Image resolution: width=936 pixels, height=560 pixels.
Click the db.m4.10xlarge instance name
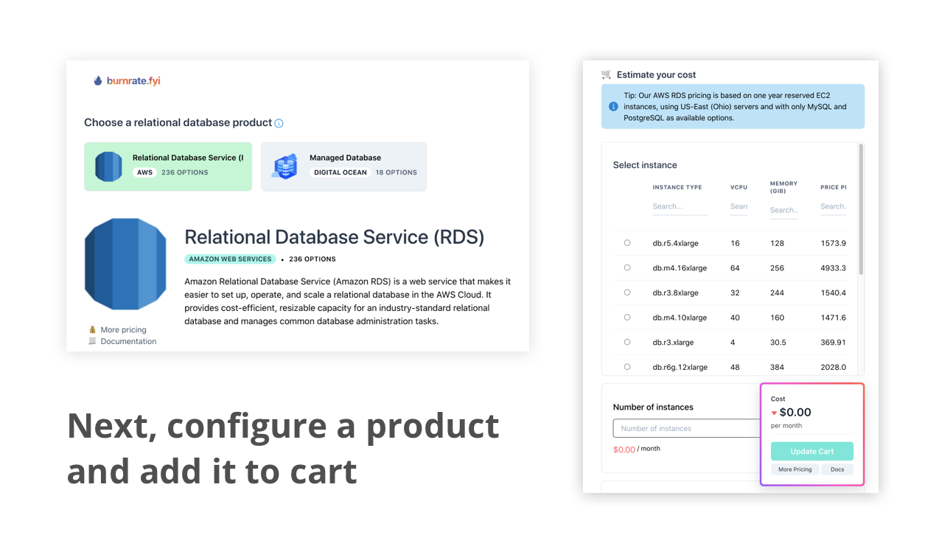tap(680, 318)
